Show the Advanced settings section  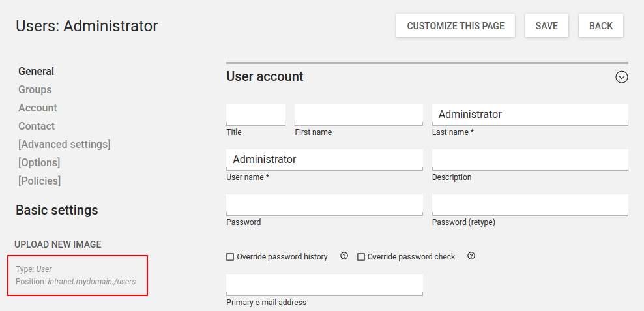pos(64,144)
